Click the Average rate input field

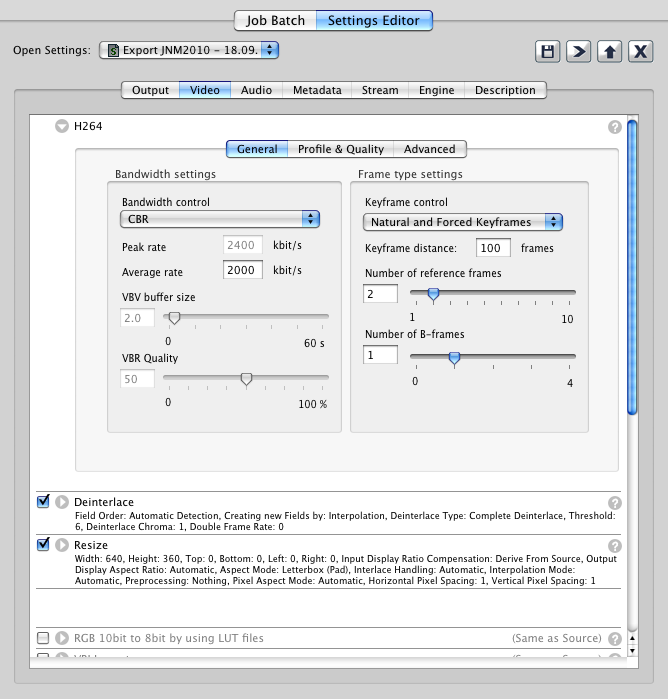coord(243,270)
